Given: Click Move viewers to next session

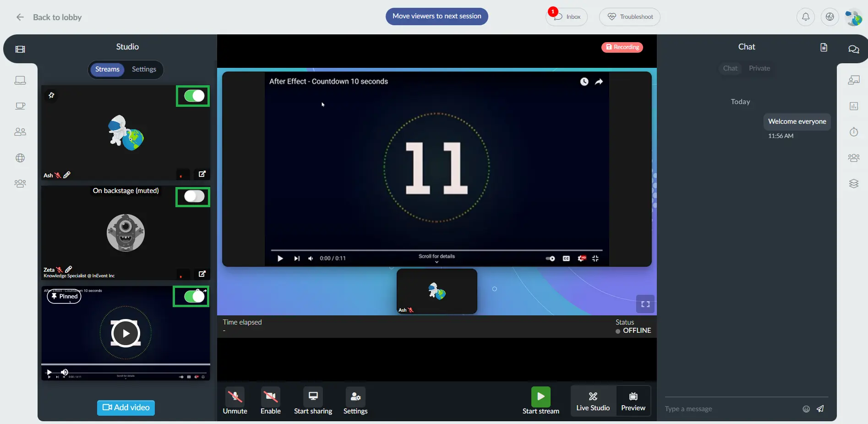Looking at the screenshot, I should (x=437, y=17).
